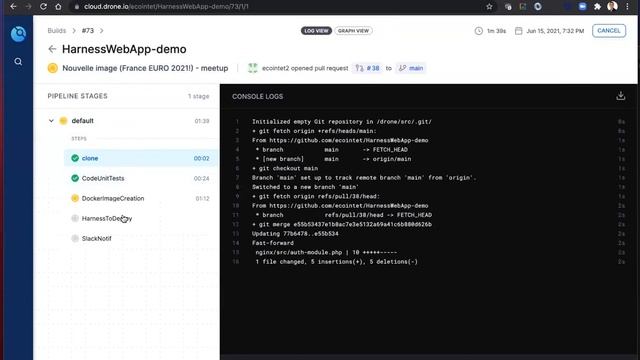Viewport: 640px width, 360px height.
Task: Click log line 'Fast-forward'
Action: point(273,243)
